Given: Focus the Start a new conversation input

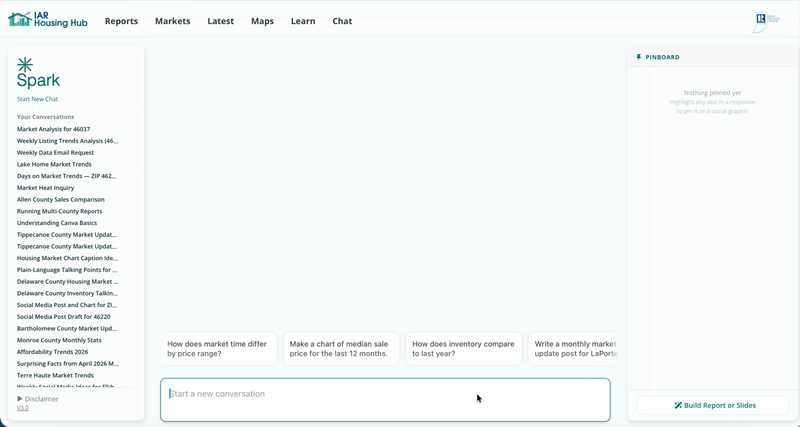Looking at the screenshot, I should 385,400.
